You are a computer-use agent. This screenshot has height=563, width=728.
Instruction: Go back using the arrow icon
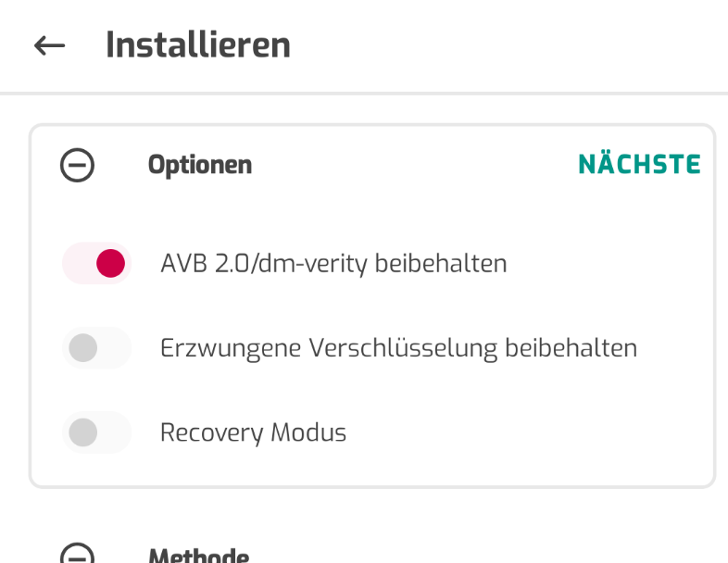tap(49, 45)
